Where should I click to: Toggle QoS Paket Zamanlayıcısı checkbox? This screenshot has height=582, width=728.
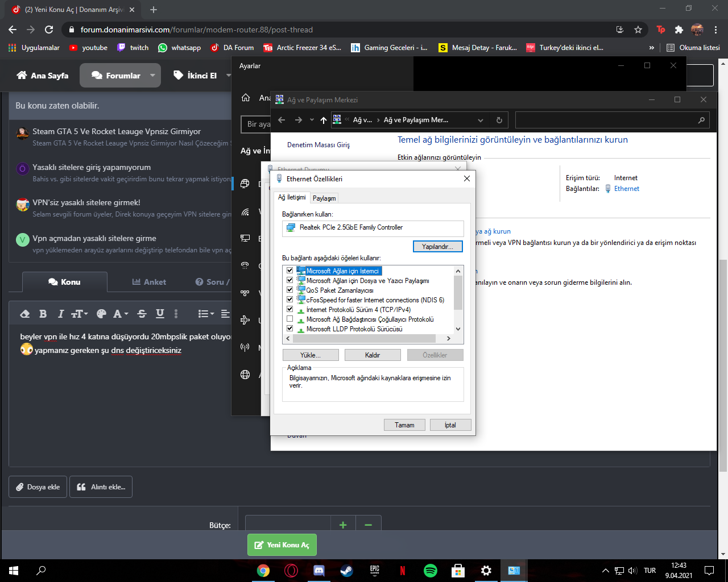coord(290,290)
